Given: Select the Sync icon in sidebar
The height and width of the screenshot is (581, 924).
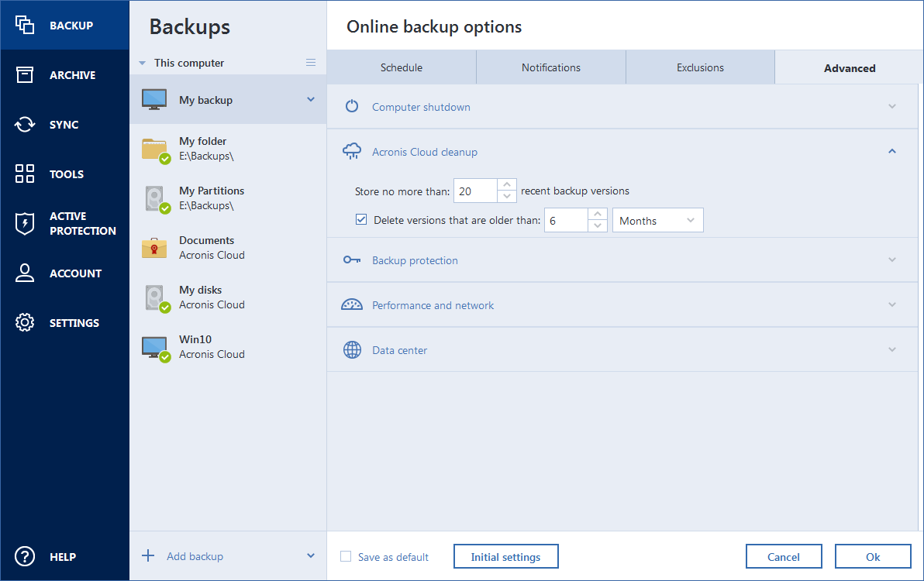Looking at the screenshot, I should tap(26, 124).
